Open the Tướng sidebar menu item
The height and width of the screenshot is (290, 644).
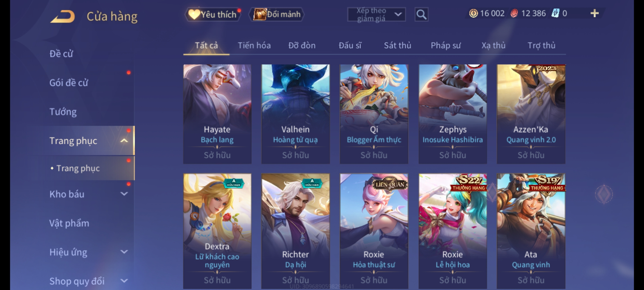[63, 112]
